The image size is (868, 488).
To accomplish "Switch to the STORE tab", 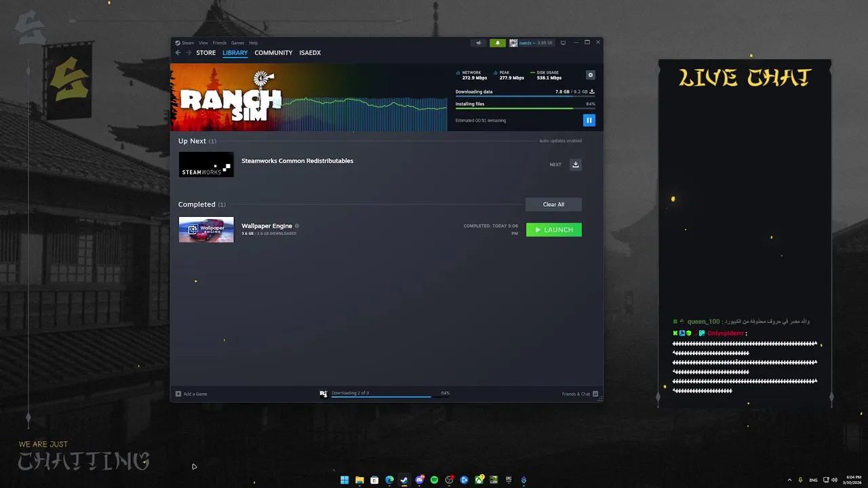I will [206, 53].
